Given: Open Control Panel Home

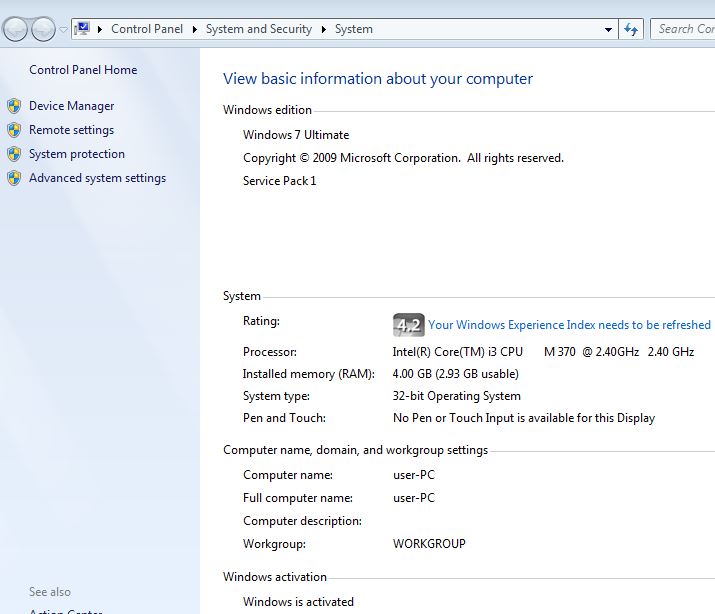Looking at the screenshot, I should tap(83, 70).
